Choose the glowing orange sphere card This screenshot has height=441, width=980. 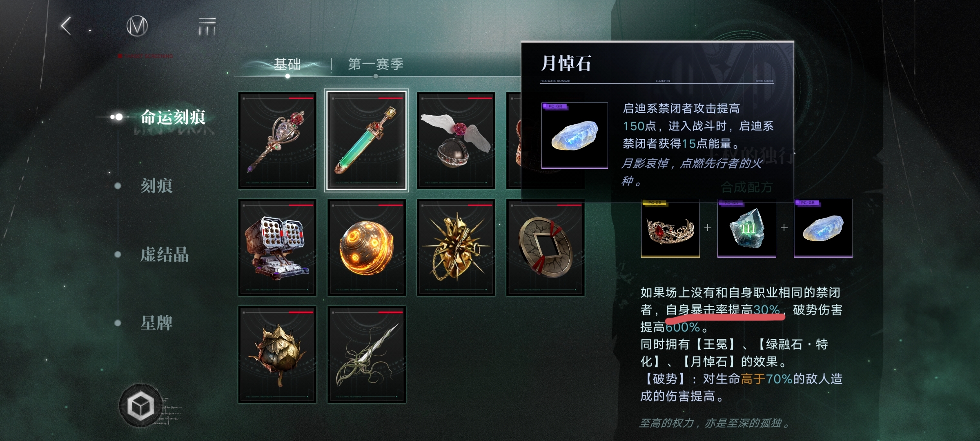[366, 247]
